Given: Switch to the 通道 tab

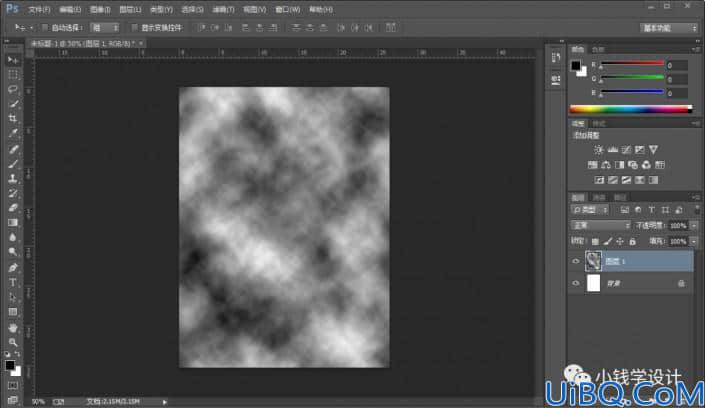Looking at the screenshot, I should 599,197.
